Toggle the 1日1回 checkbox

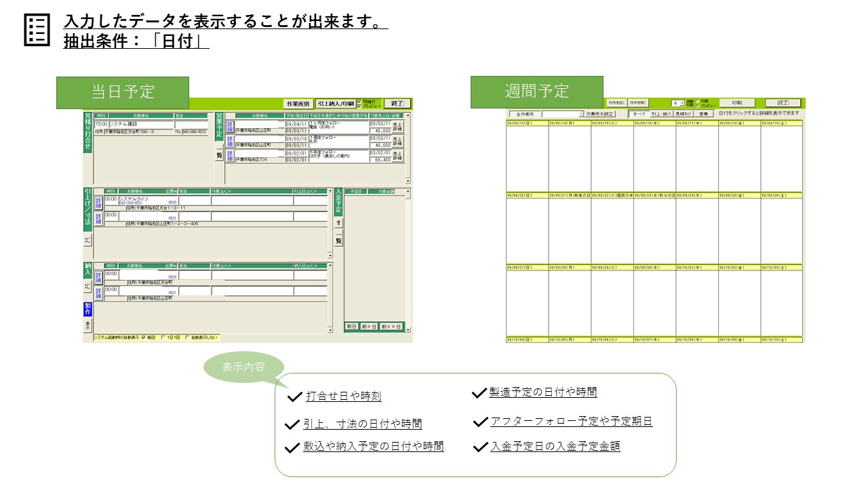click(163, 338)
